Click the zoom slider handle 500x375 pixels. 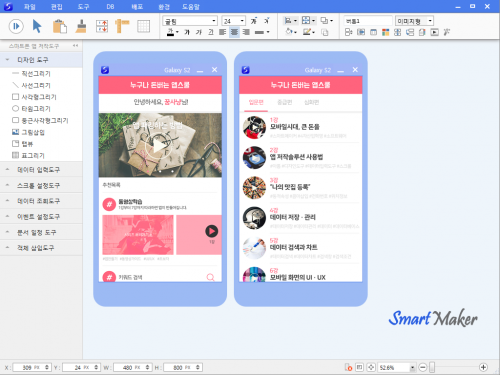pyautogui.click(x=432, y=367)
